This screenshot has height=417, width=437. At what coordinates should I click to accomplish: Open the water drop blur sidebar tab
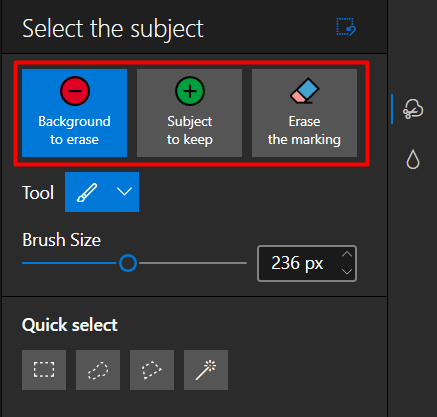point(413,159)
